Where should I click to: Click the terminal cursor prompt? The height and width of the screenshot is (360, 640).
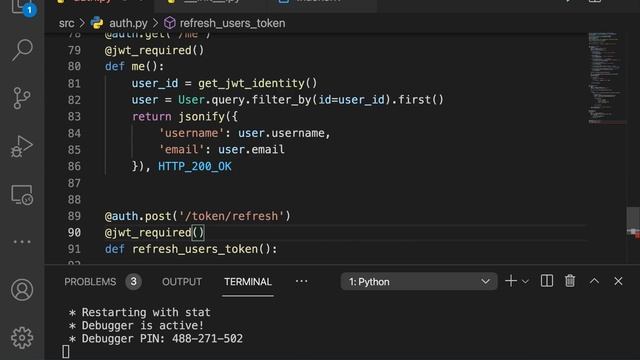66,352
